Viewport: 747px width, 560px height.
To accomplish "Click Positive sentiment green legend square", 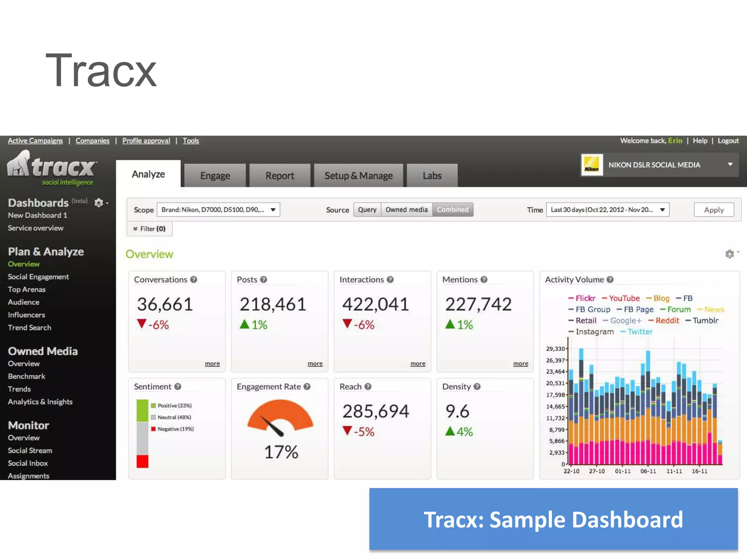I will 154,405.
